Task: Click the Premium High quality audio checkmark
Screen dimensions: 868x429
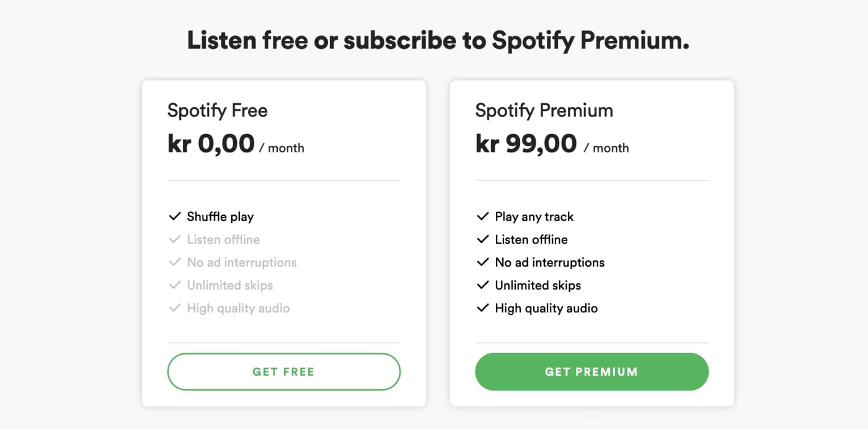Action: coord(482,308)
